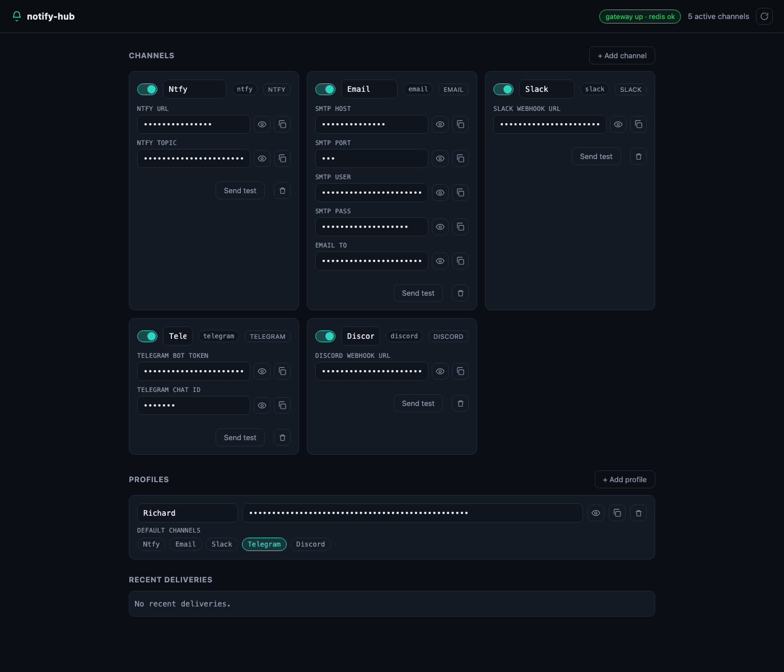Viewport: 784px width, 672px height.
Task: Send test for Email channel
Action: click(x=418, y=293)
